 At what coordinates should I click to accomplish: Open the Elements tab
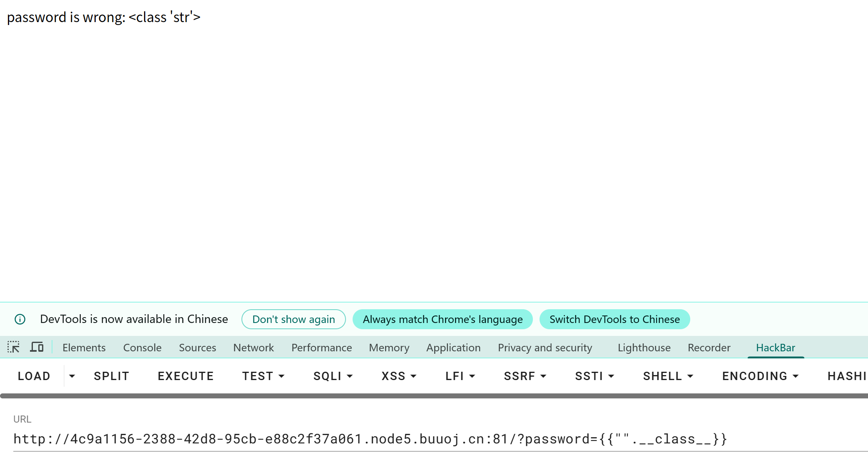point(84,348)
